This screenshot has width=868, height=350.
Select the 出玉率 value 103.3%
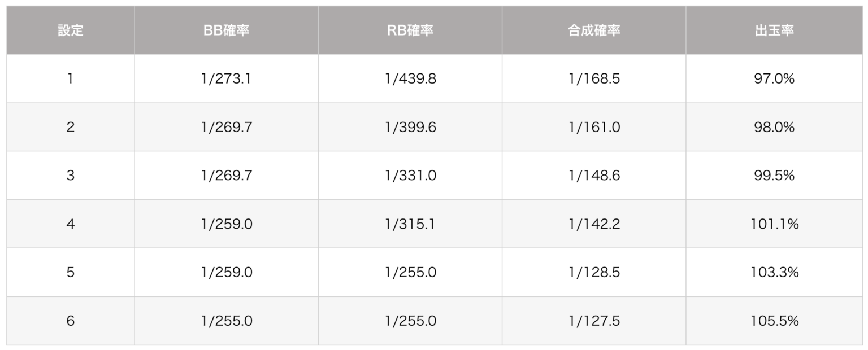click(x=774, y=273)
